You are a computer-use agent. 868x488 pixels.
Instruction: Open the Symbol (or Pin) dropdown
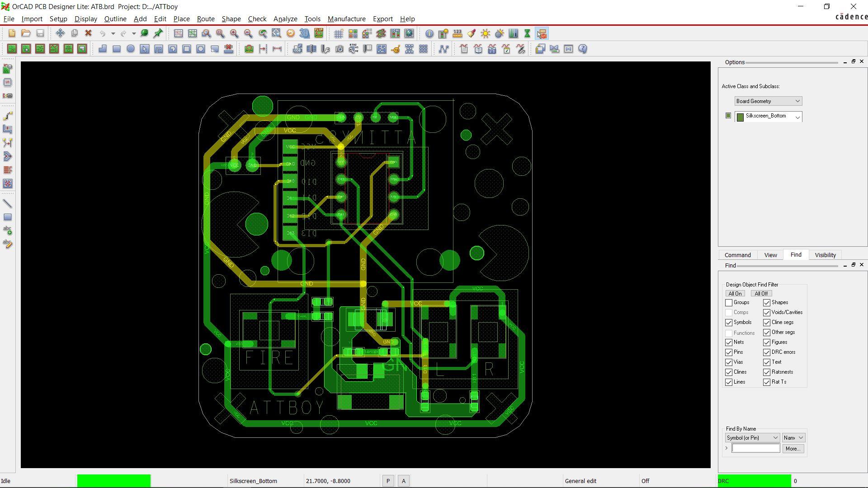pyautogui.click(x=752, y=438)
